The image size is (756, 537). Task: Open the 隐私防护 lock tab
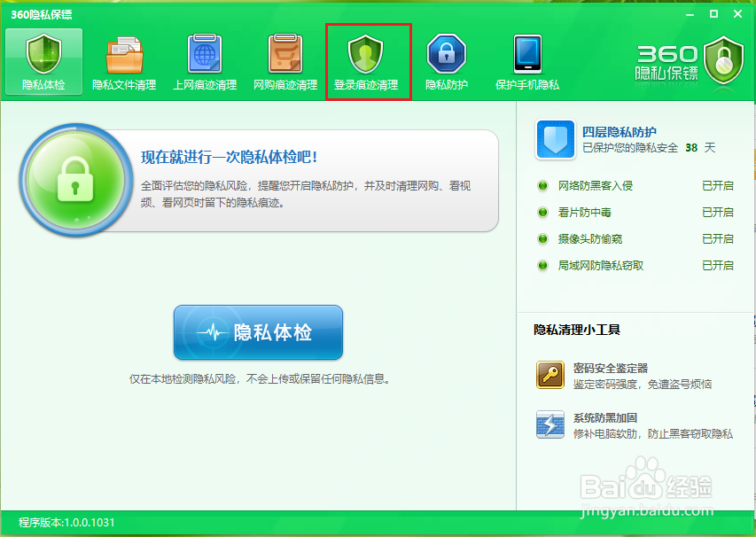[447, 62]
